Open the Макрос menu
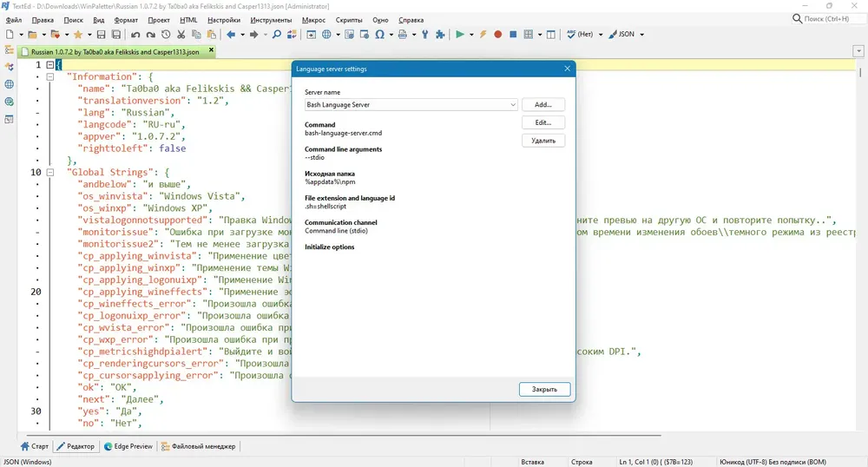 pyautogui.click(x=313, y=20)
